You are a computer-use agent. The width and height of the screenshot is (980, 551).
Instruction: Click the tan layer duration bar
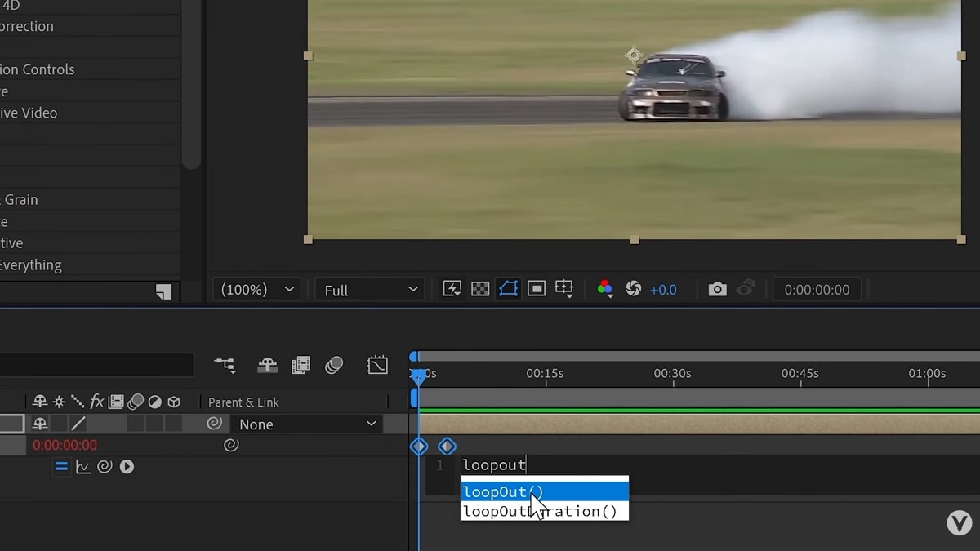coord(699,424)
